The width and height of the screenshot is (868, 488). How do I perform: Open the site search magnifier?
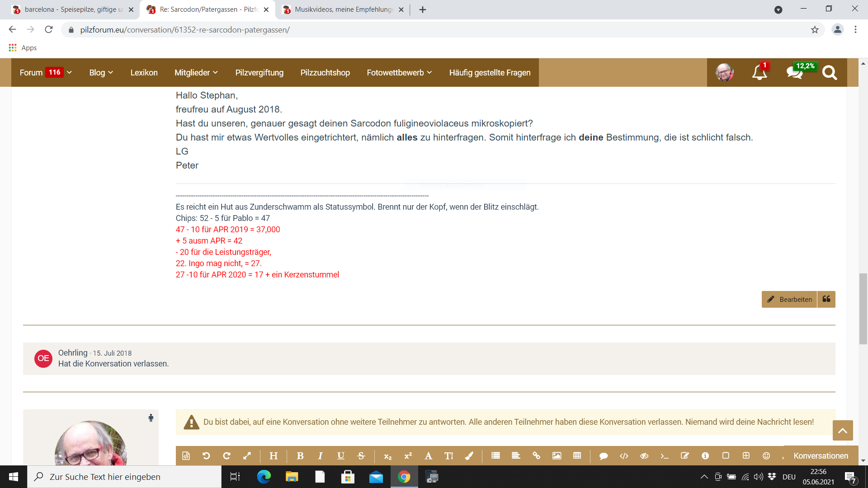pyautogui.click(x=830, y=72)
